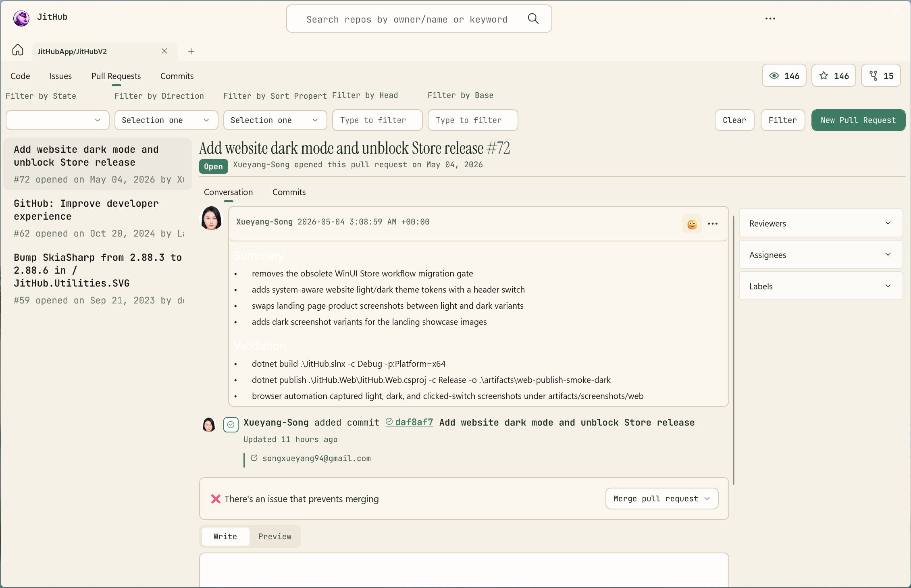Click the red merge-blocked X icon
The image size is (911, 588).
point(216,499)
